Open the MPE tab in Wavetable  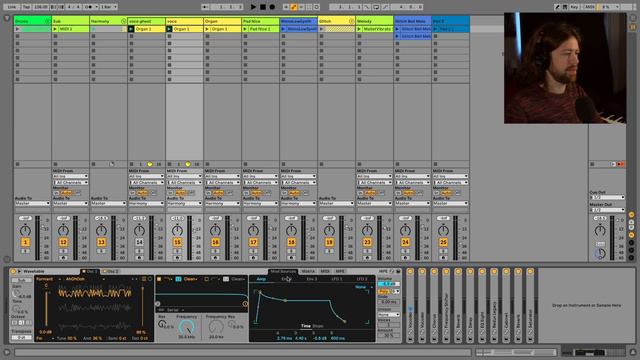click(x=340, y=271)
